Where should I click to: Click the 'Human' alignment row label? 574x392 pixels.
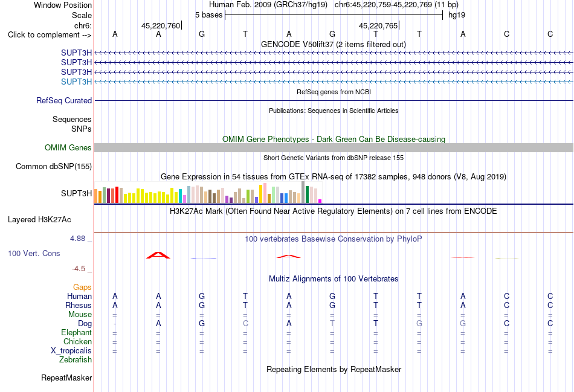79,296
